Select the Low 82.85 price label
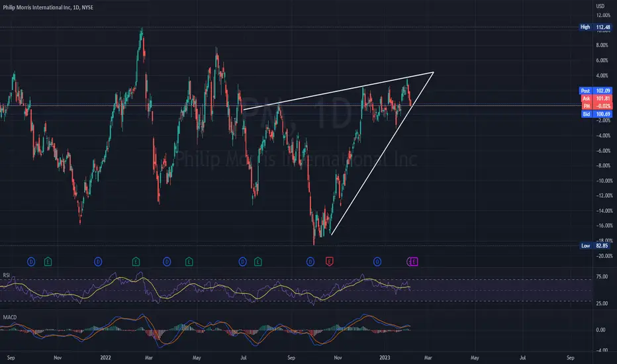617x364 pixels. click(595, 246)
